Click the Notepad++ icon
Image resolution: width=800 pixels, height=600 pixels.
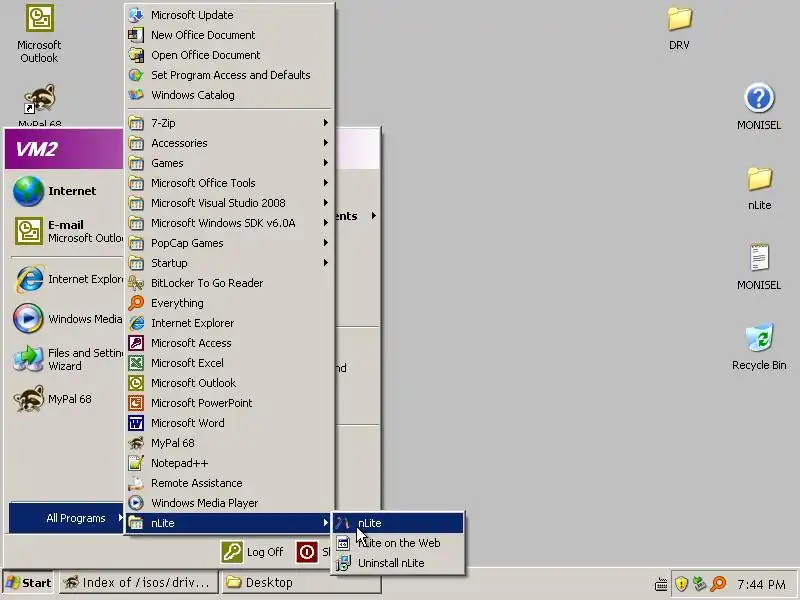[x=136, y=463]
